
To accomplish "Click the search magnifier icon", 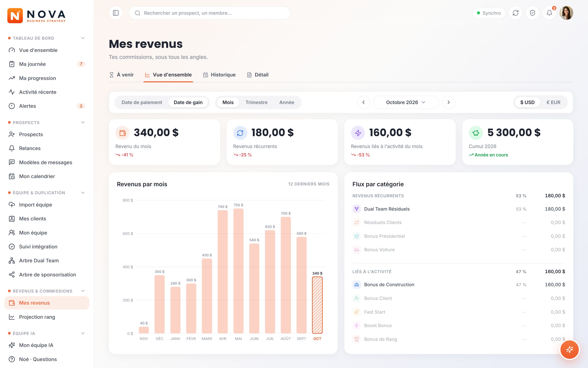I will tap(138, 13).
